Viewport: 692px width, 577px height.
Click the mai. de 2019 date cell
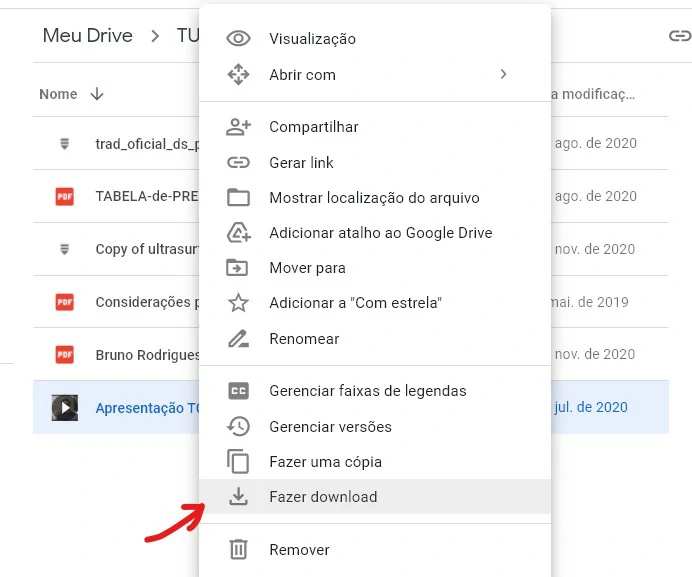coord(590,302)
